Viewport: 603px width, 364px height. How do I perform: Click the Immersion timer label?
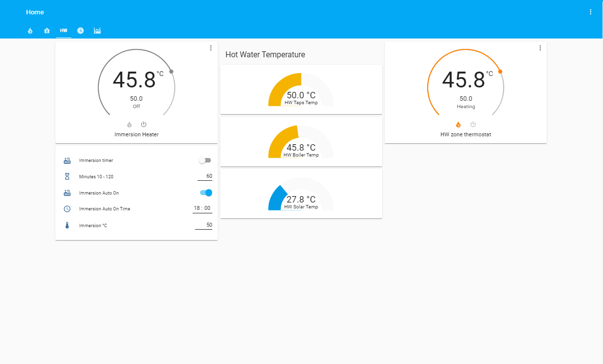(x=96, y=161)
